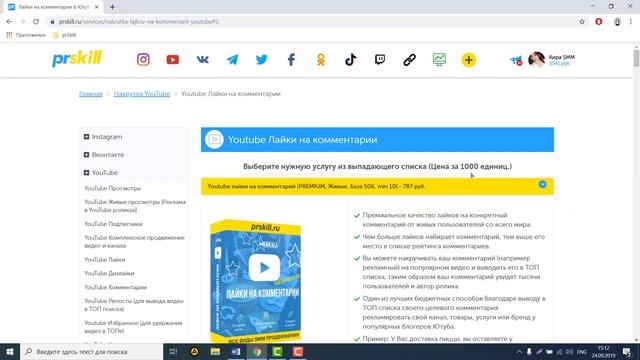Viewport: 640px width, 360px height.
Task: Open Windows Start menu
Action: (x=10, y=351)
